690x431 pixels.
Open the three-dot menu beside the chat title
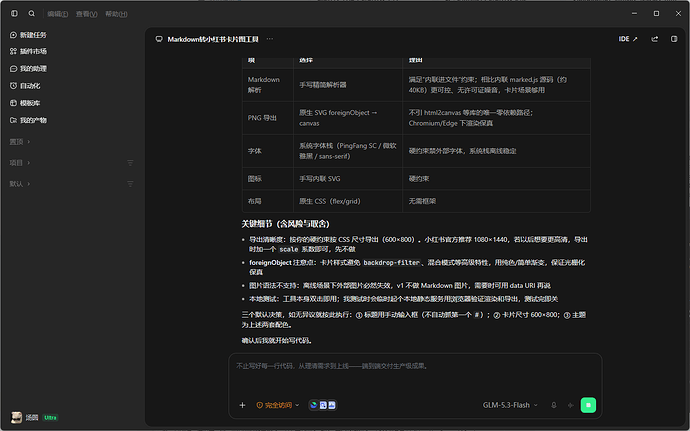coord(270,39)
